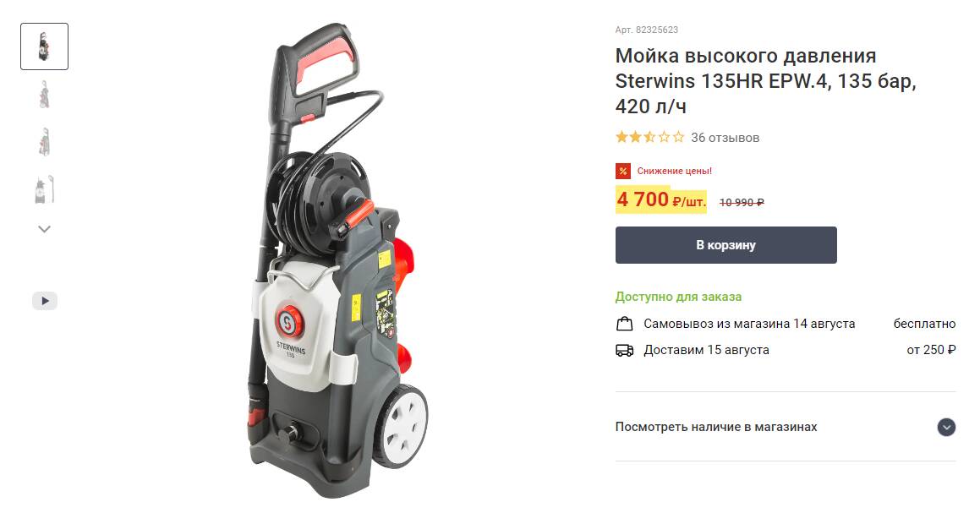Click the main pressure washer image

click(x=337, y=260)
